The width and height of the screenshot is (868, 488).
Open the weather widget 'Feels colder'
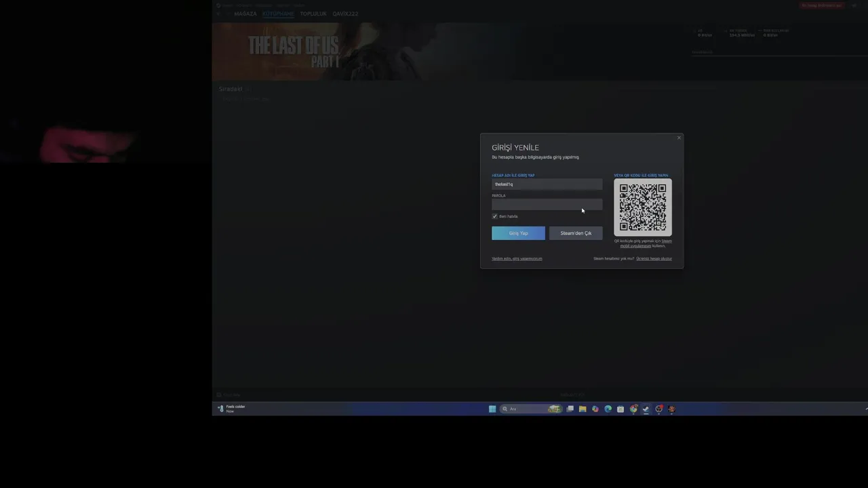(x=231, y=409)
